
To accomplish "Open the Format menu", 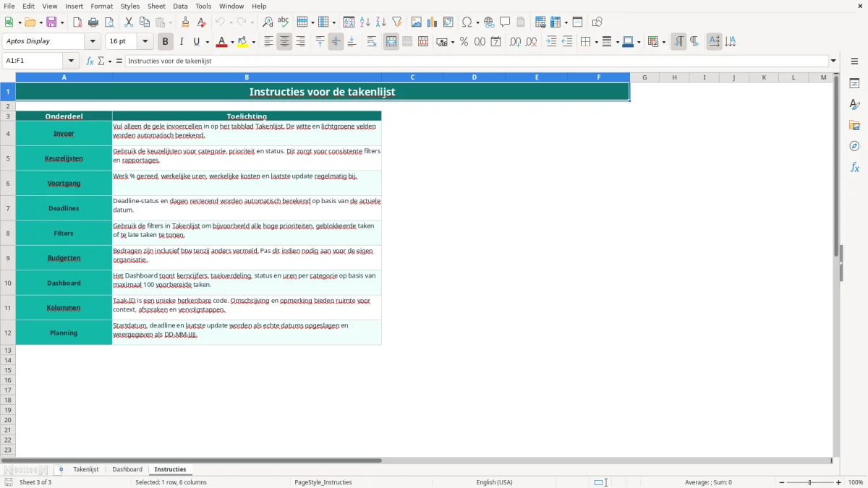I will pyautogui.click(x=101, y=6).
